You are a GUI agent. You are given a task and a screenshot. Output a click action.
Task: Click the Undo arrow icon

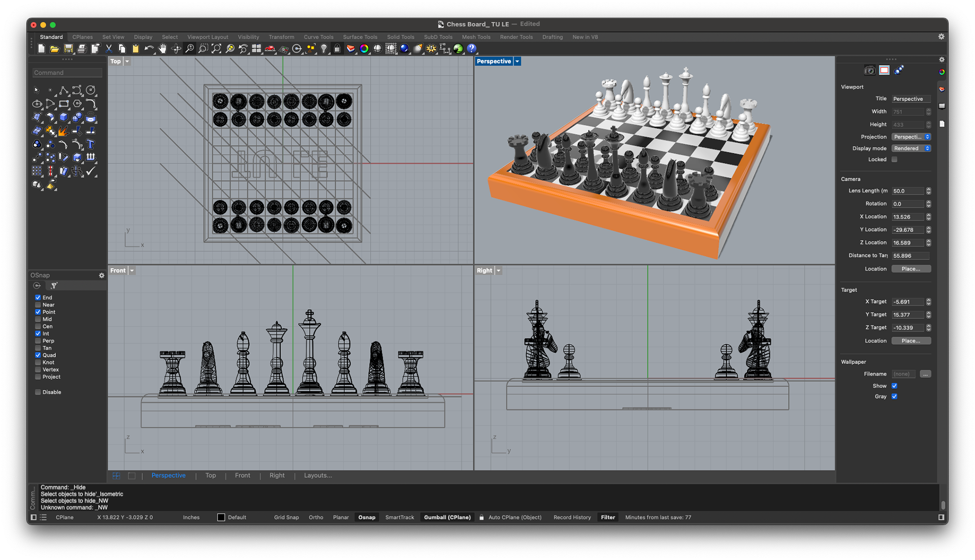click(149, 49)
